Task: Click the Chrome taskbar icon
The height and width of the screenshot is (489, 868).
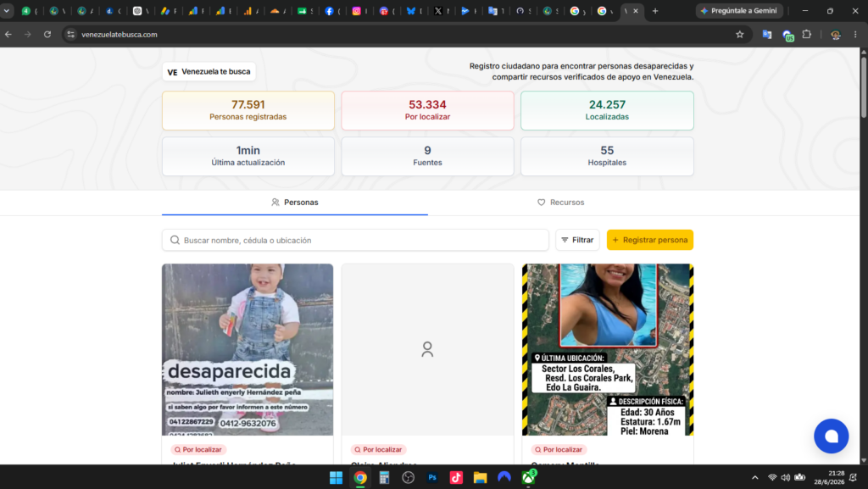Action: tap(360, 477)
